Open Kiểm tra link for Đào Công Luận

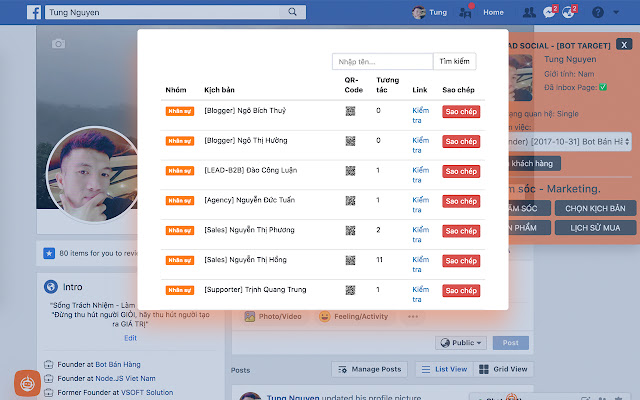point(420,175)
